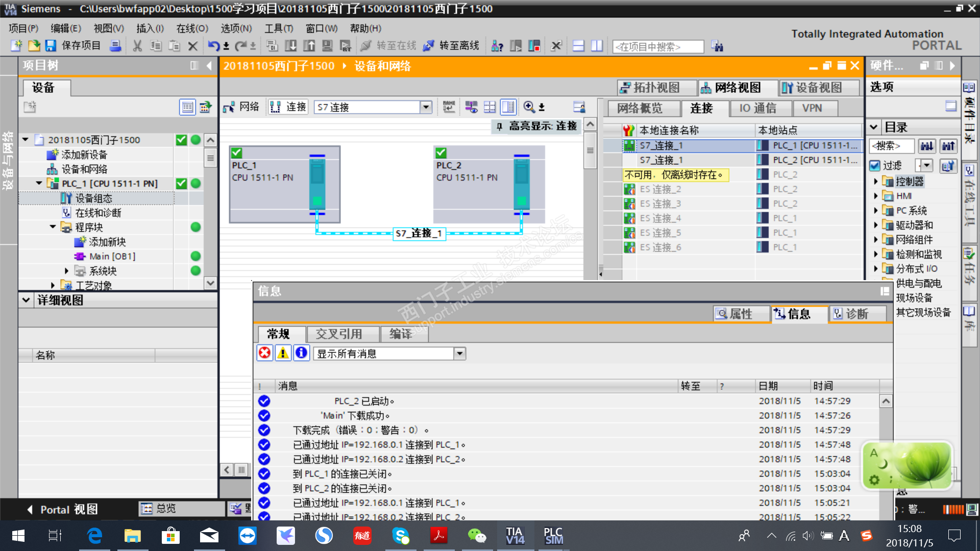Open the S7 连接 connection type dropdown

pos(426,107)
